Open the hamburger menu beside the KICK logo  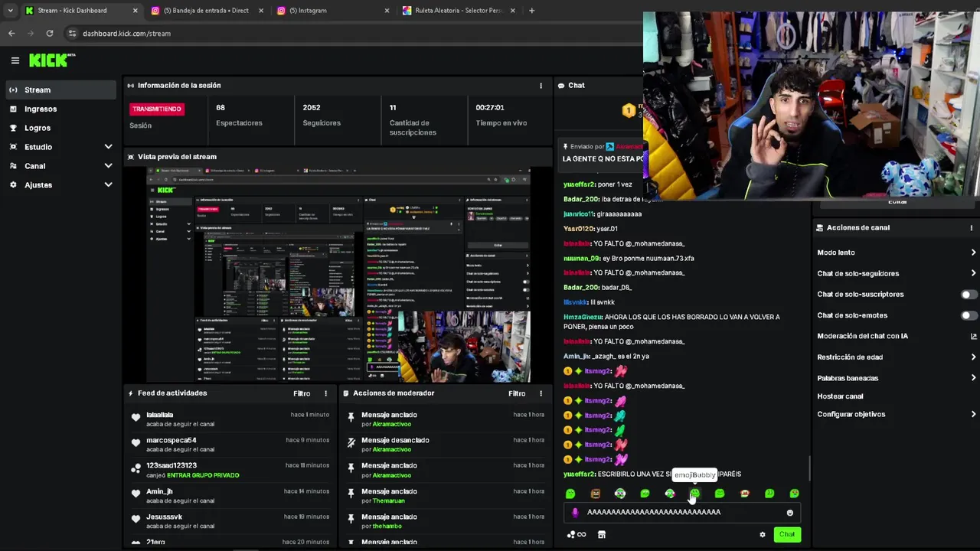tap(15, 60)
